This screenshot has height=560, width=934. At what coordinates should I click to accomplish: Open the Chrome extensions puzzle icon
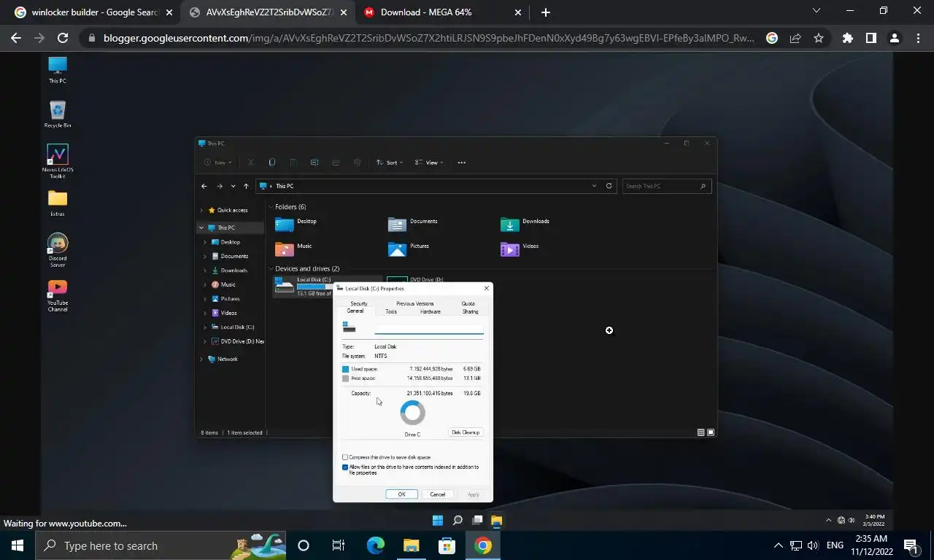(848, 38)
